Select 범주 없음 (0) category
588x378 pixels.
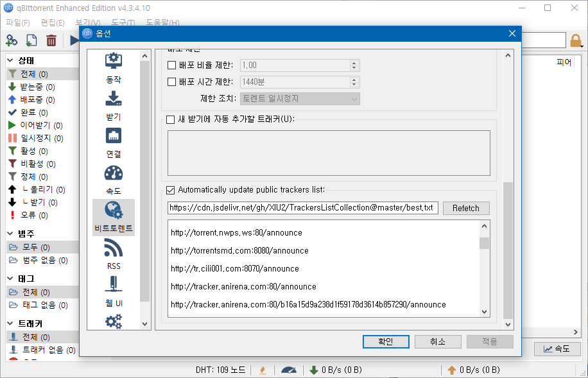point(39,261)
